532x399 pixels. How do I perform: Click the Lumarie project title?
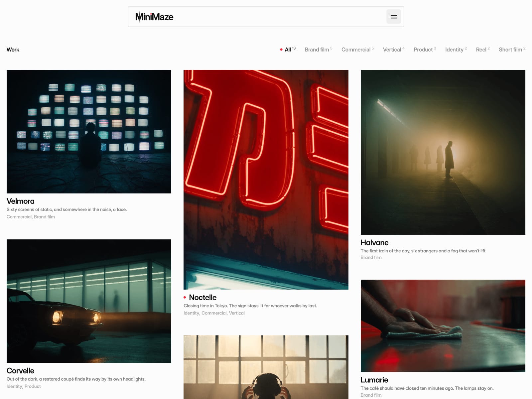coord(374,380)
